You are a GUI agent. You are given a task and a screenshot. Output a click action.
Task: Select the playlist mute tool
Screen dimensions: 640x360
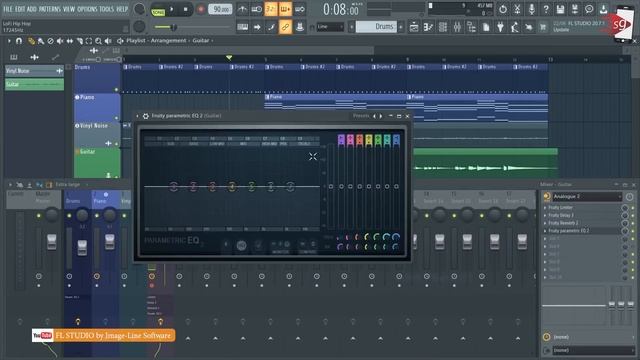coord(60,41)
